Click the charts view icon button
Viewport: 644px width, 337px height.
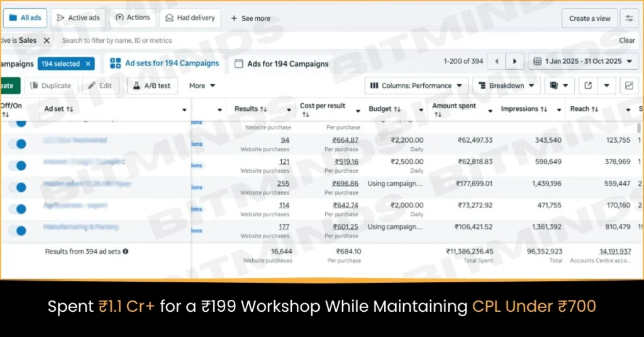(x=629, y=86)
